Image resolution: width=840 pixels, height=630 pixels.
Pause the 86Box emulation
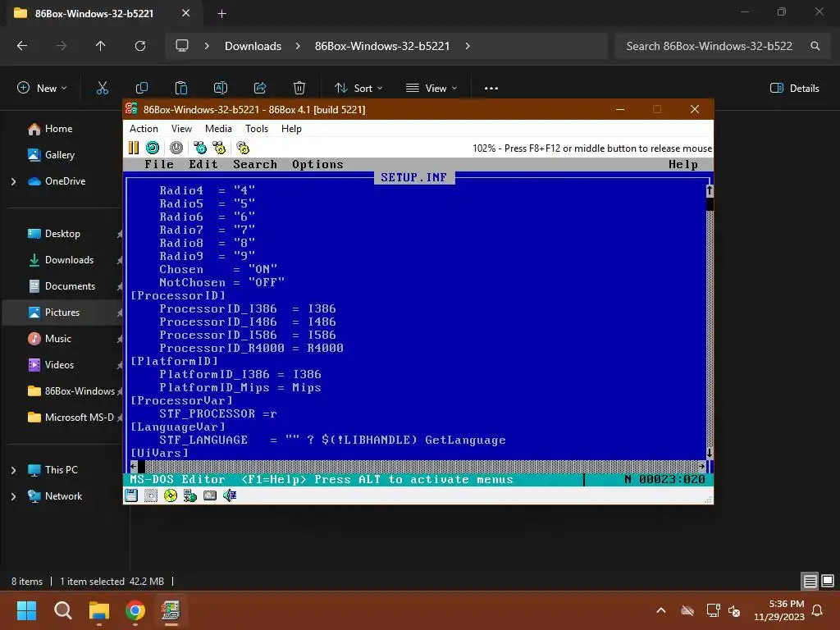point(134,148)
